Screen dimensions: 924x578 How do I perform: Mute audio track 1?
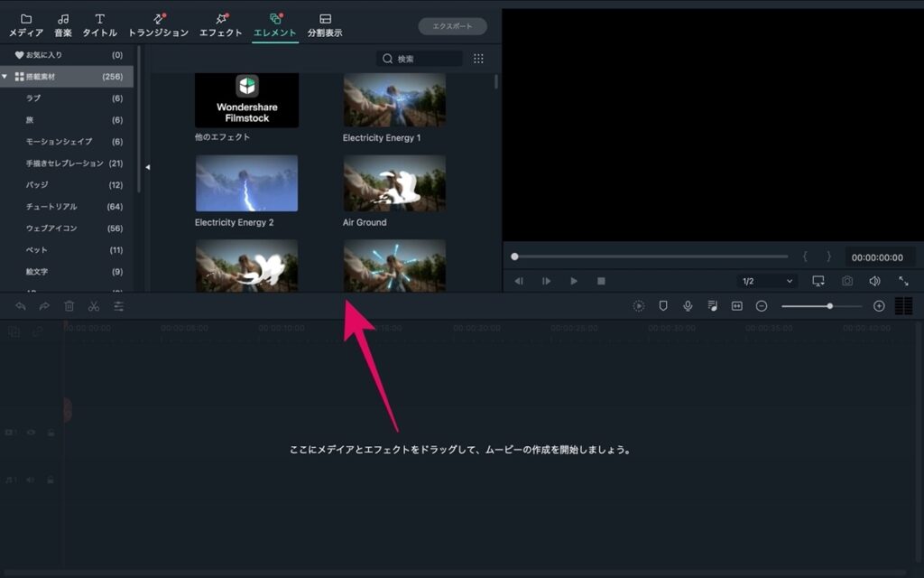(x=30, y=480)
